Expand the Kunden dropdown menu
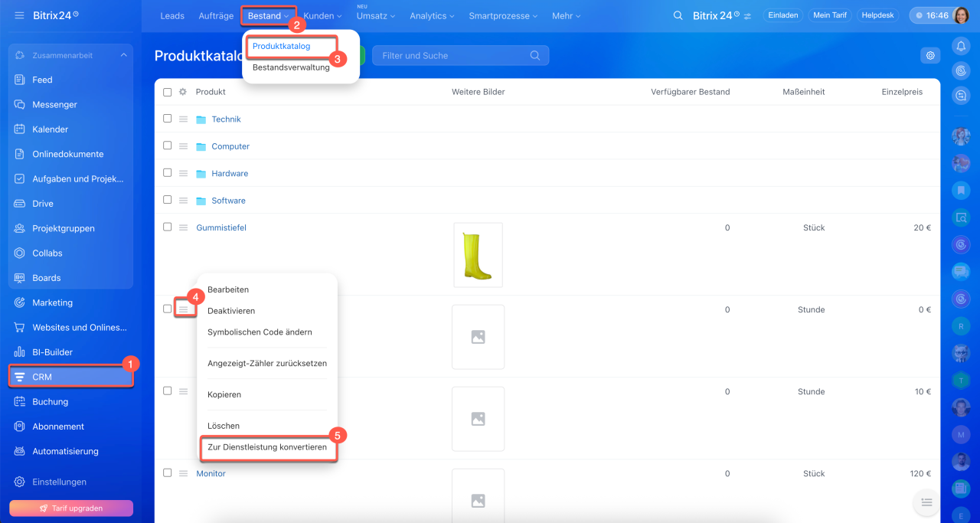The image size is (980, 523). [x=322, y=15]
